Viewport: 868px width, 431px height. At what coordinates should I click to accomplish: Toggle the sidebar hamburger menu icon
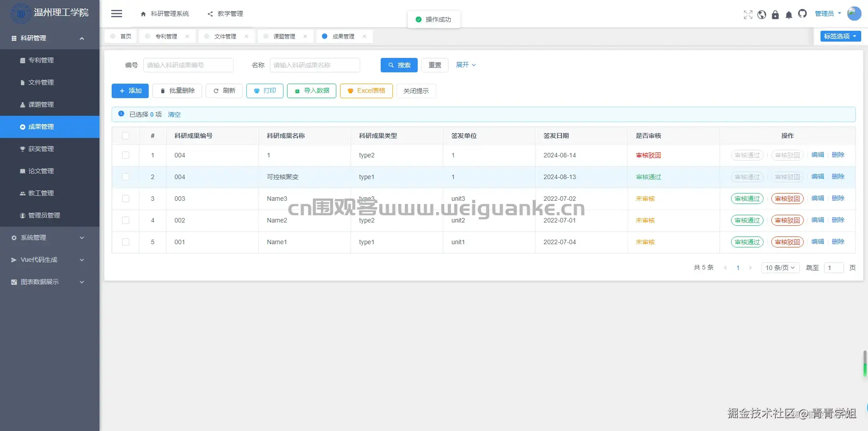click(117, 14)
